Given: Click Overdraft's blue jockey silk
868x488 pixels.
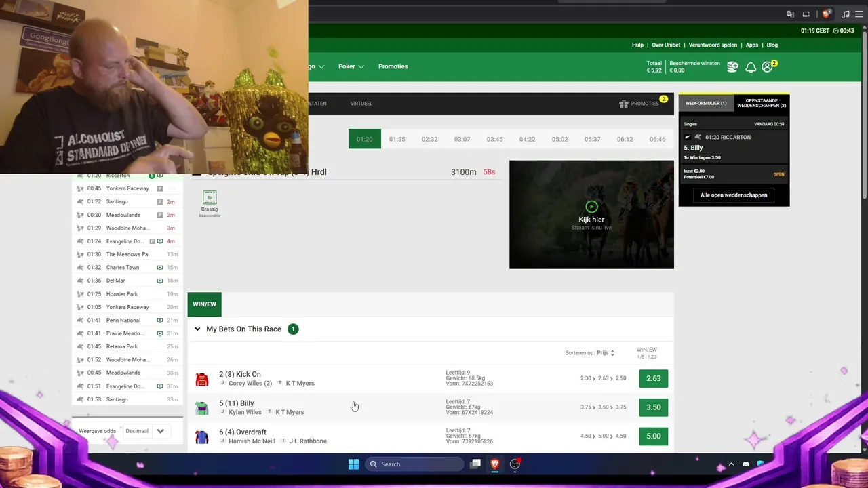Looking at the screenshot, I should [201, 437].
